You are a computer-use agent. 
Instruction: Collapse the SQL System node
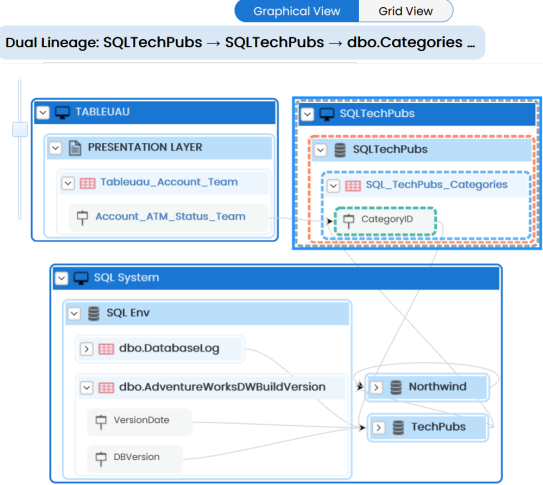62,278
